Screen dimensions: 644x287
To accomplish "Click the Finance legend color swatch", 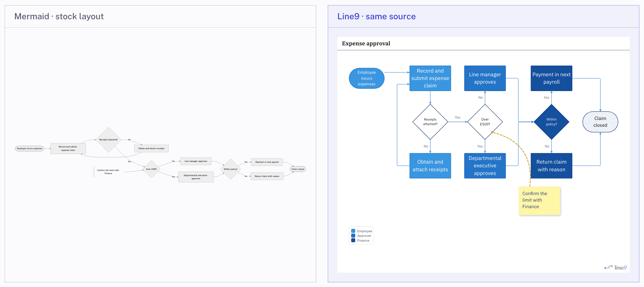I will point(353,240).
